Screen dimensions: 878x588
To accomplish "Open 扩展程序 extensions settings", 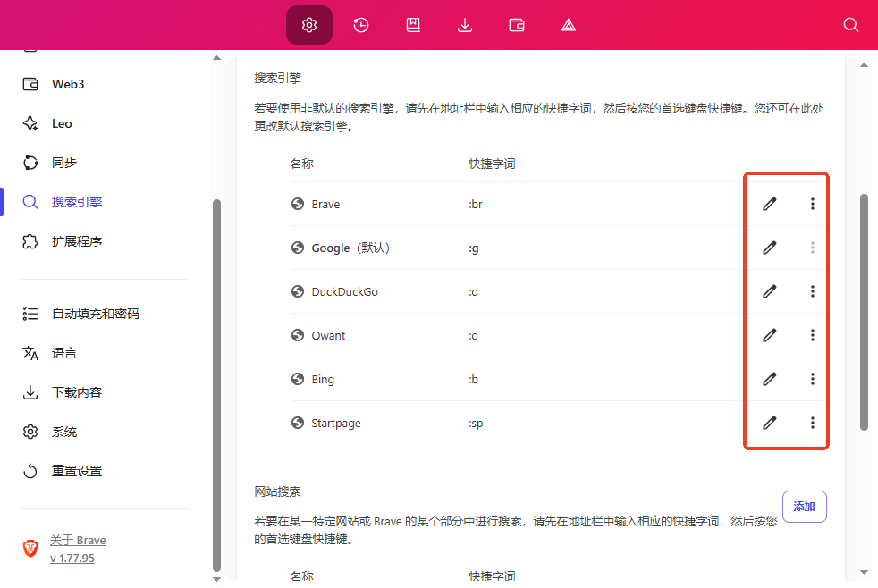I will tap(77, 241).
